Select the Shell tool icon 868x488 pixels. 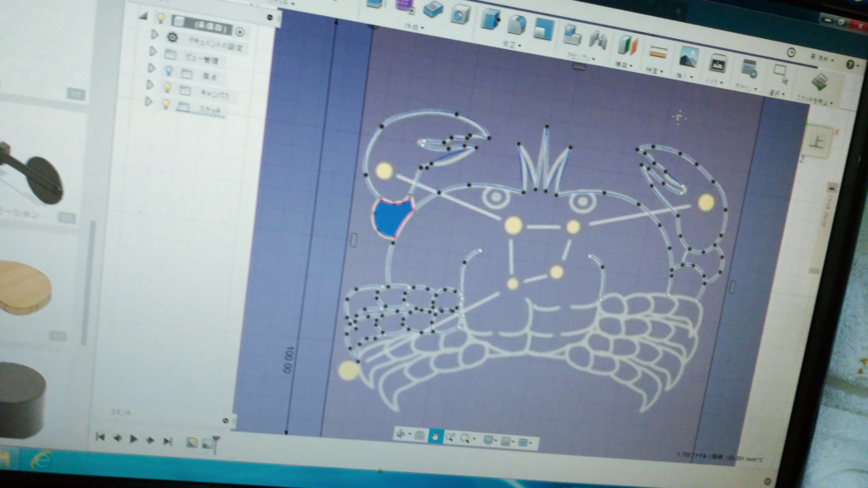point(543,29)
